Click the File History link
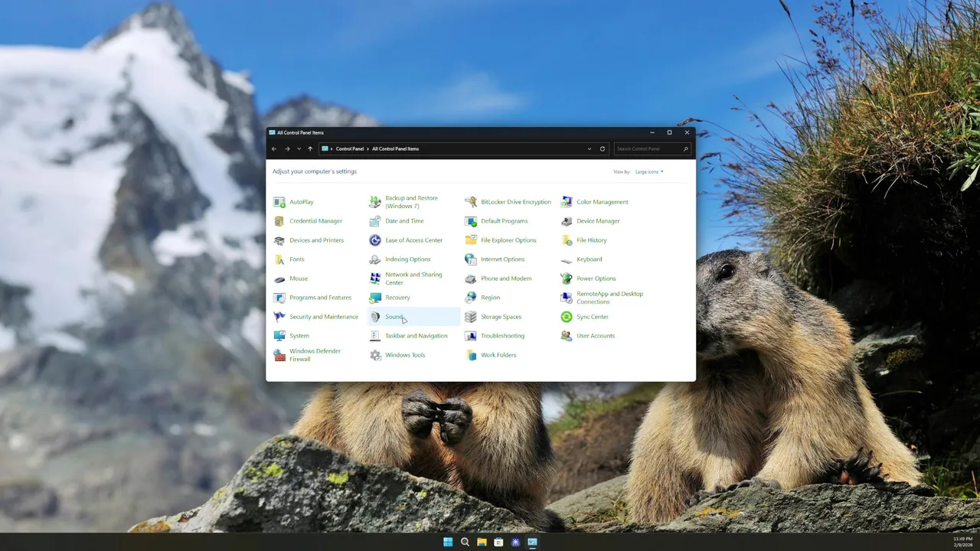The height and width of the screenshot is (551, 980). [x=592, y=240]
